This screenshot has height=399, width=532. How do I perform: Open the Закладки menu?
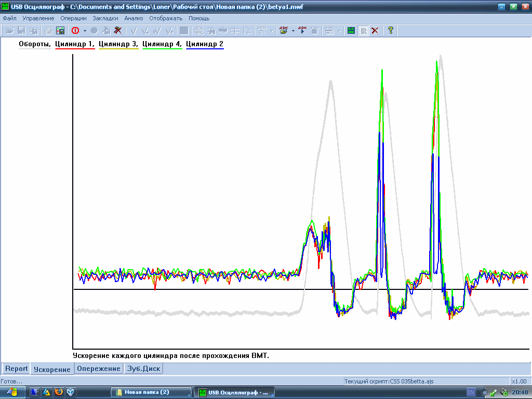[105, 18]
